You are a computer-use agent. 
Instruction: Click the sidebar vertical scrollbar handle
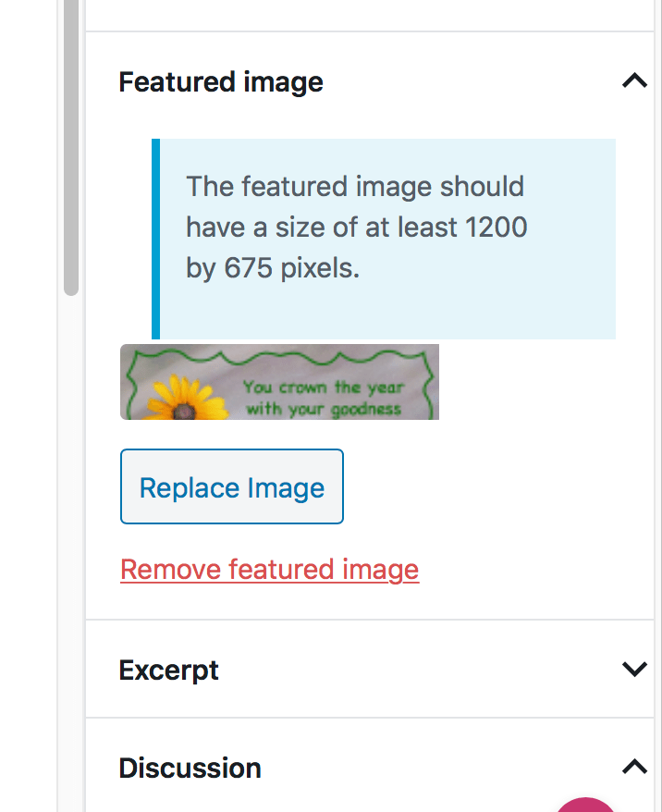(71, 148)
